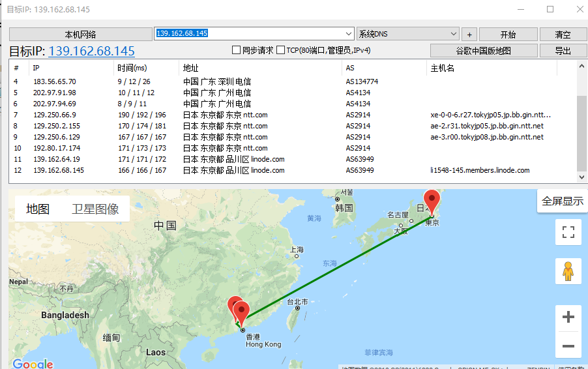Select hop row with IP 129.250.66.9
Viewport: 588px width, 369px height.
click(x=293, y=115)
